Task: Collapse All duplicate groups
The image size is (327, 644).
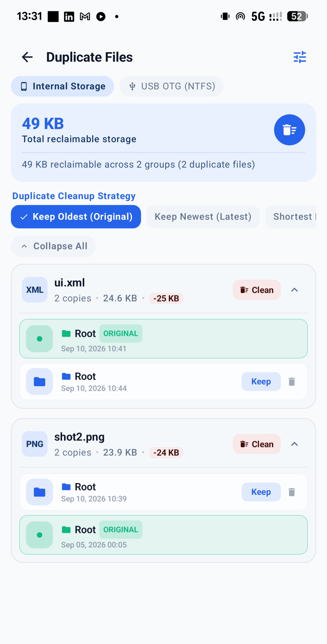Action: point(54,246)
